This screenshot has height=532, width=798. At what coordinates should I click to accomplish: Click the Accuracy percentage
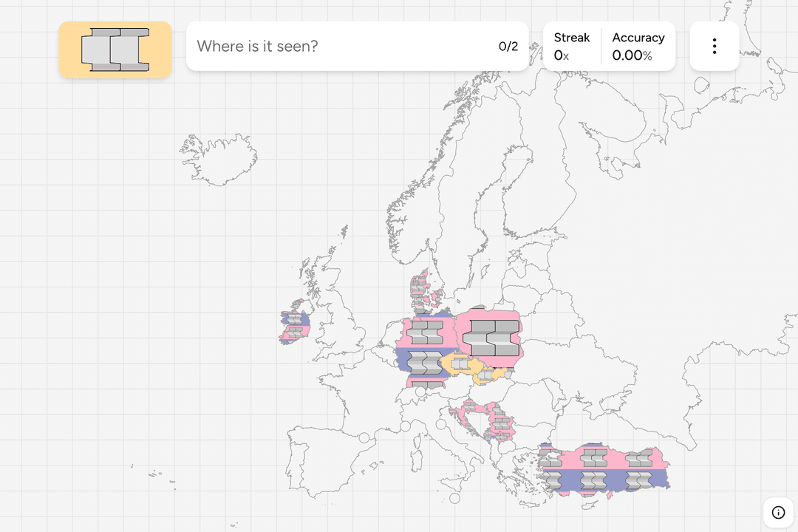(x=638, y=46)
